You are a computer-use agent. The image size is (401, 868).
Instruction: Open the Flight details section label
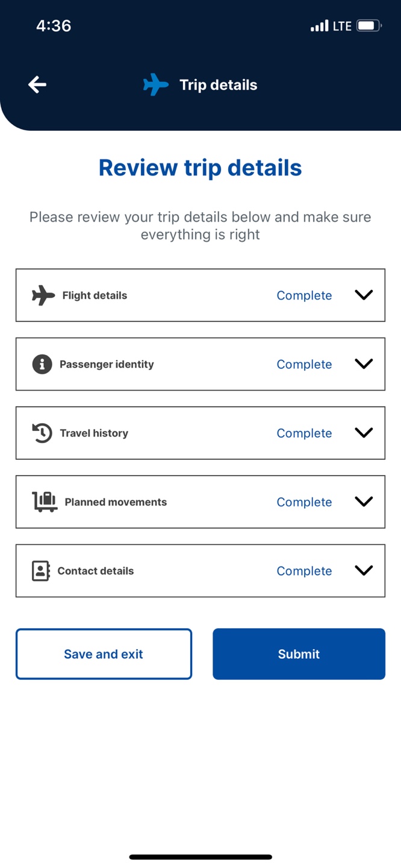point(95,295)
